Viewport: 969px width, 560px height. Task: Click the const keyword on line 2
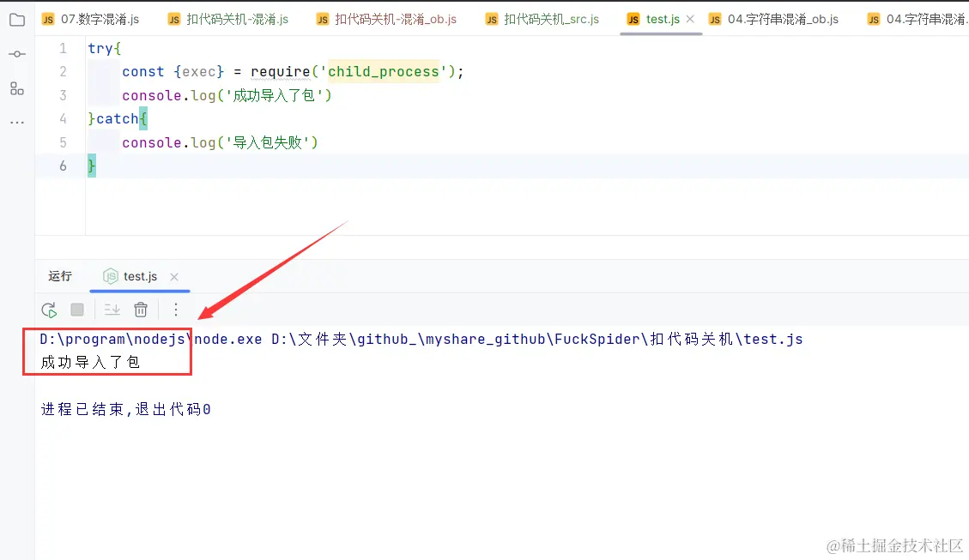143,72
